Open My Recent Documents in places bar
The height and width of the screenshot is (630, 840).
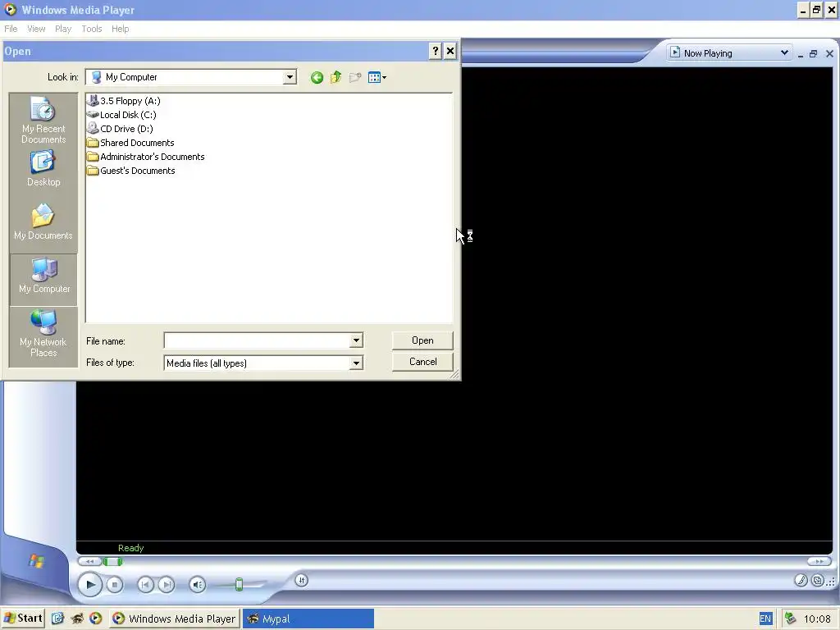point(43,120)
